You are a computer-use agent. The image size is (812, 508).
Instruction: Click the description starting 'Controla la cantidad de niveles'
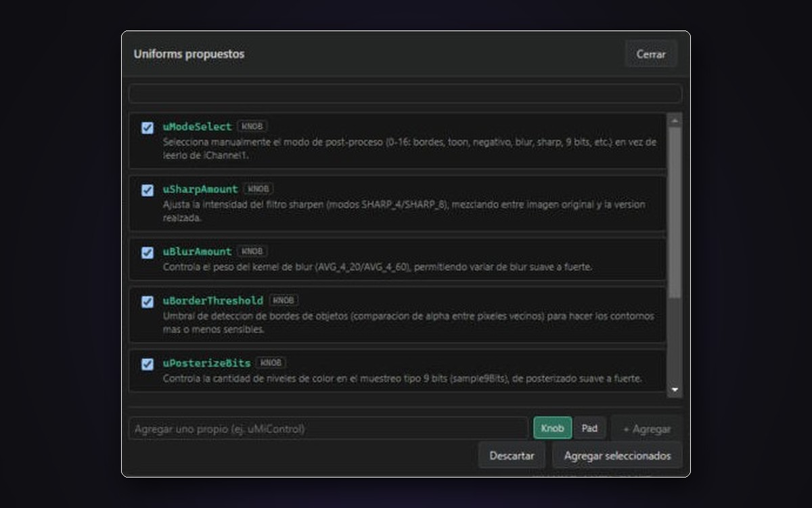tap(402, 379)
